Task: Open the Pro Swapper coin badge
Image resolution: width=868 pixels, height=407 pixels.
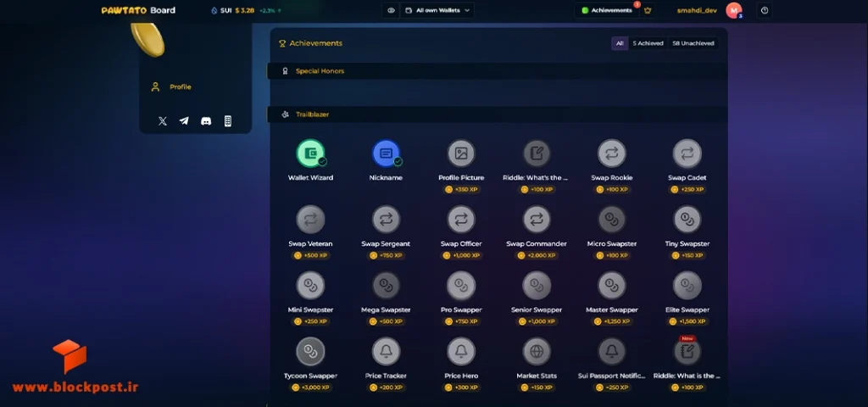Action: pyautogui.click(x=461, y=286)
